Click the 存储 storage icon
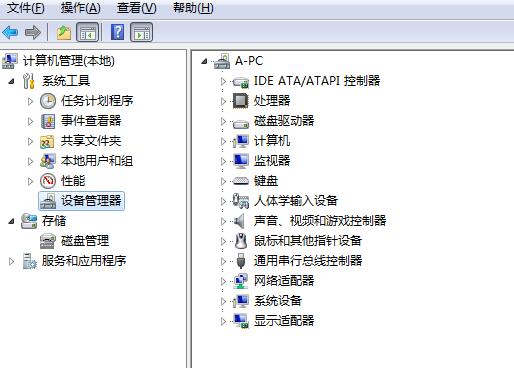 29,221
